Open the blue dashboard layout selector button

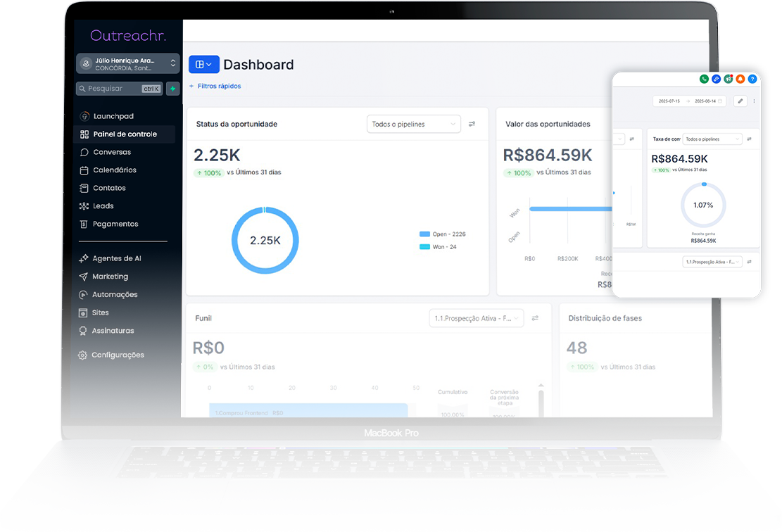point(203,64)
